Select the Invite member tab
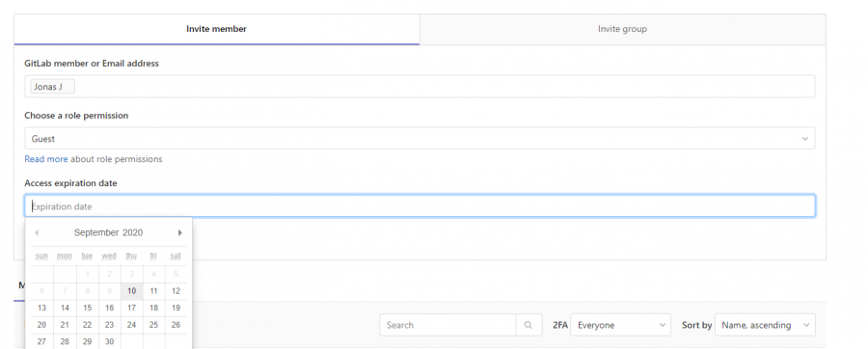Viewport: 868px width, 349px height. (x=216, y=29)
